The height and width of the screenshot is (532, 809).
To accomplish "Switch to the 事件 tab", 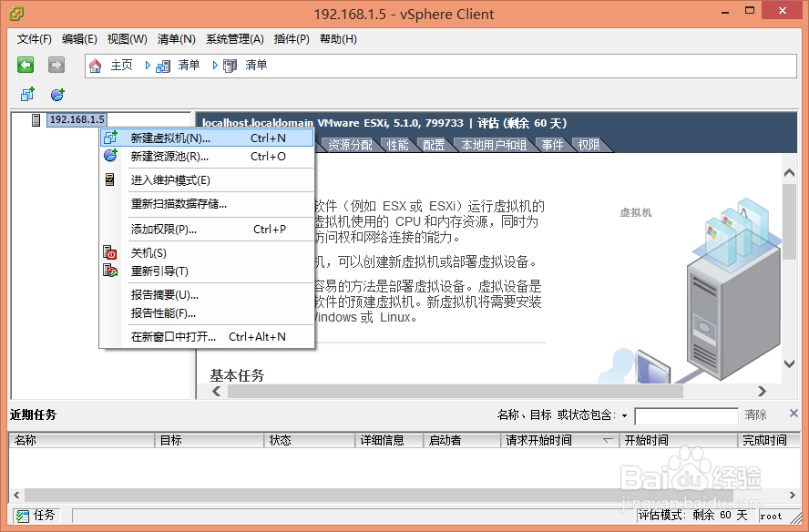I will [x=552, y=145].
